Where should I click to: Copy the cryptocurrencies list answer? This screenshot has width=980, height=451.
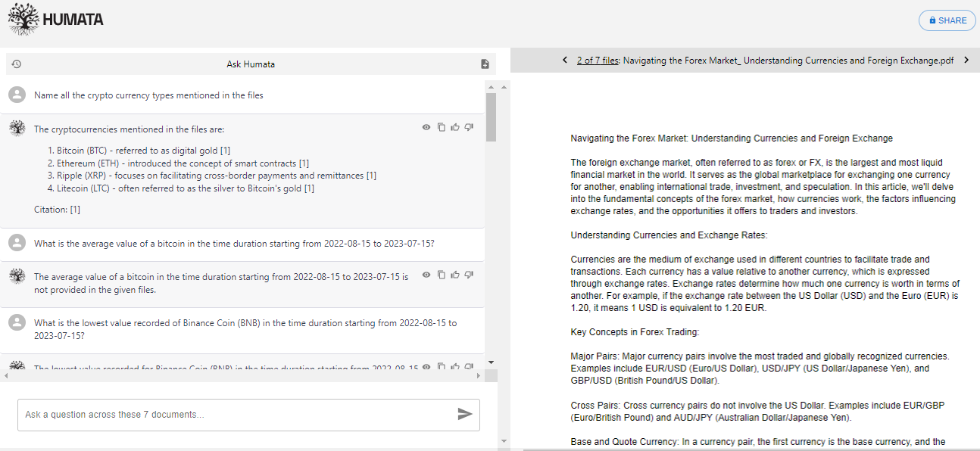tap(441, 127)
